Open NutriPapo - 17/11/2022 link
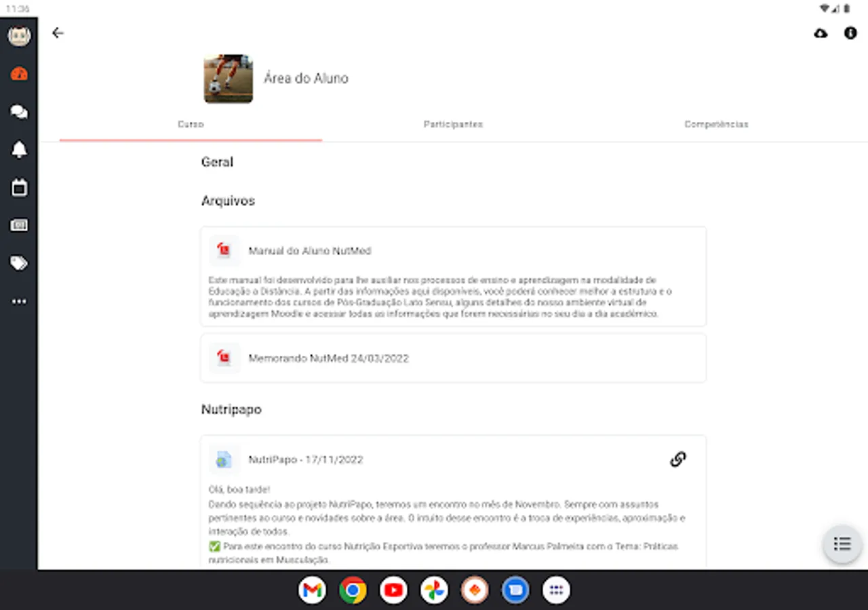 [306, 460]
